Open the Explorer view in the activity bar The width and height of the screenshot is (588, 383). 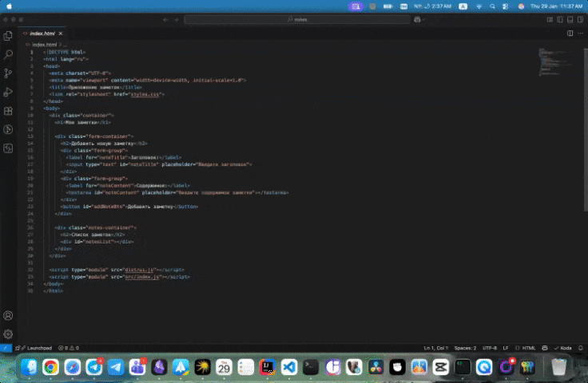pyautogui.click(x=8, y=36)
